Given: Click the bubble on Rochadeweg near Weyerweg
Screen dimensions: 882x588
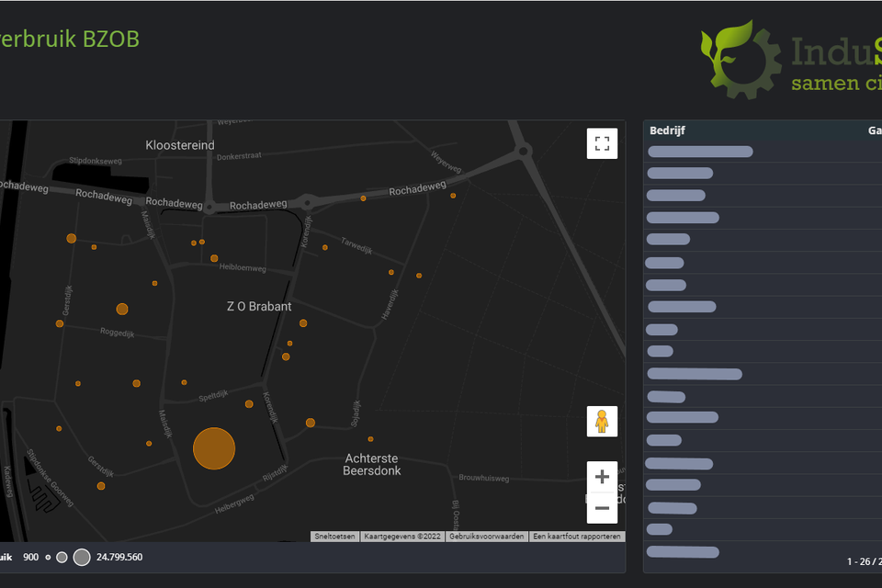Looking at the screenshot, I should [x=453, y=196].
